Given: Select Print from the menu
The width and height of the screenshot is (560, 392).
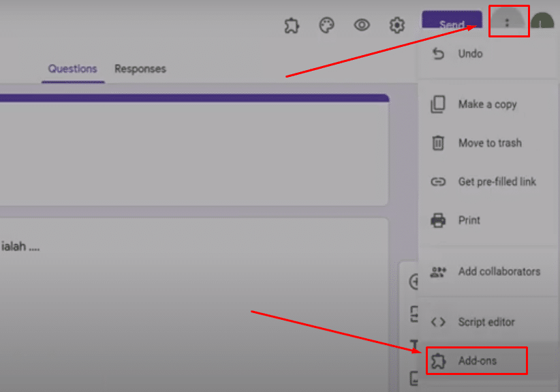Looking at the screenshot, I should [x=488, y=220].
